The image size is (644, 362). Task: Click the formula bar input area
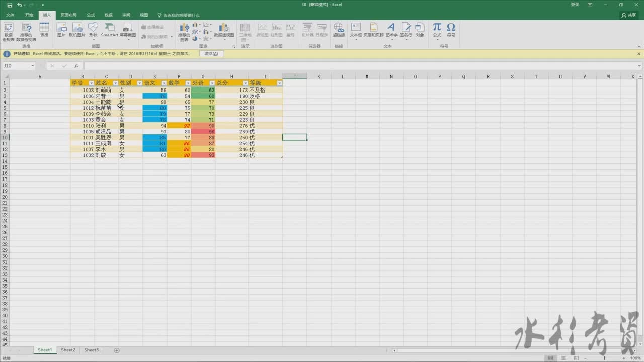click(360, 66)
